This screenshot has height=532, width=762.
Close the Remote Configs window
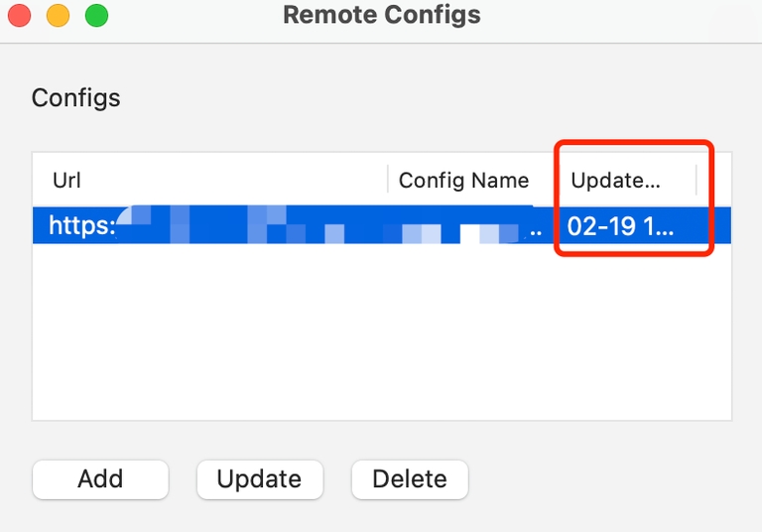[x=19, y=15]
